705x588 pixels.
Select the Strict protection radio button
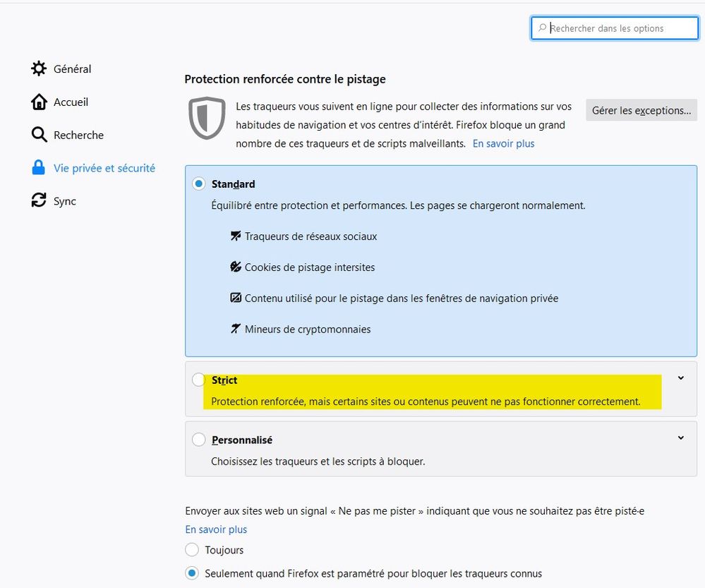[199, 380]
